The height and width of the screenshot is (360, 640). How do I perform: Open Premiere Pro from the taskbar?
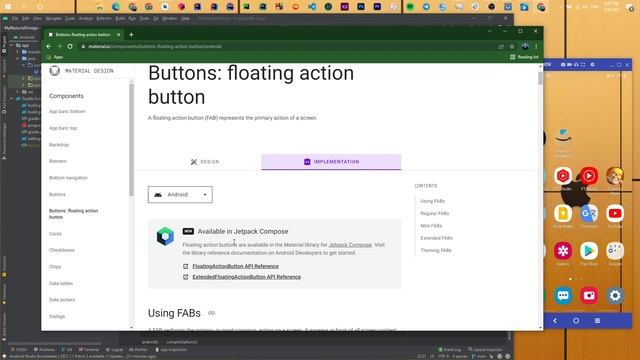click(377, 7)
